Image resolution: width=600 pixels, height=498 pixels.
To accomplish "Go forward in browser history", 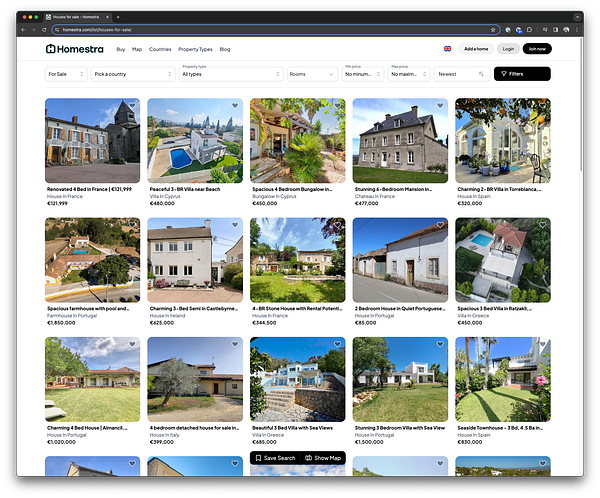I will (34, 29).
